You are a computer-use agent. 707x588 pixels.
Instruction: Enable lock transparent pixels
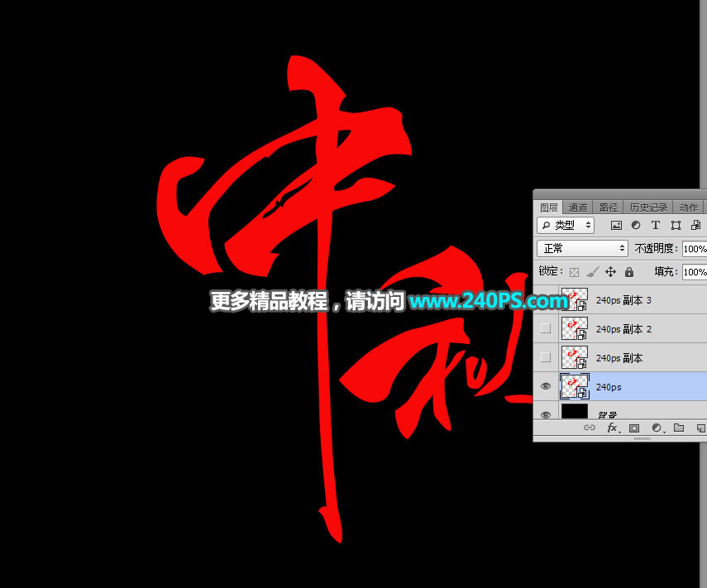(x=574, y=272)
